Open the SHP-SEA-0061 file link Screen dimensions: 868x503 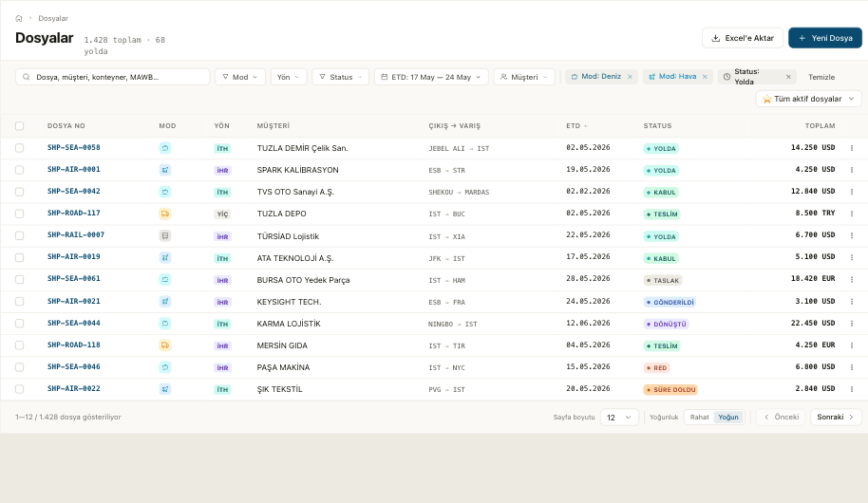click(74, 279)
